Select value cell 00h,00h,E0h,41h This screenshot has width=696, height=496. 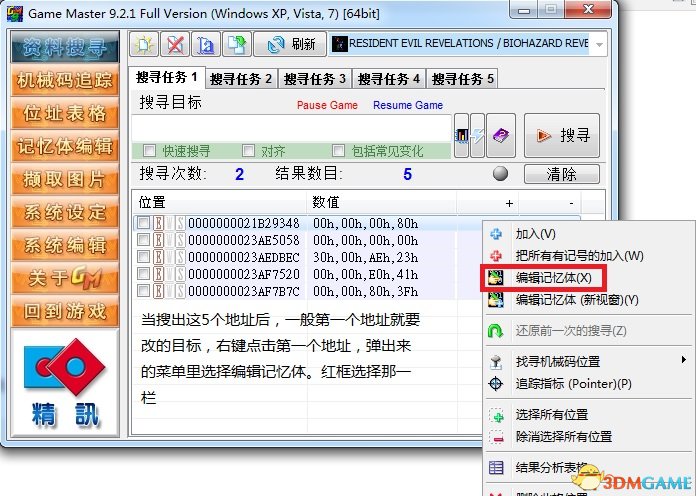pyautogui.click(x=365, y=274)
